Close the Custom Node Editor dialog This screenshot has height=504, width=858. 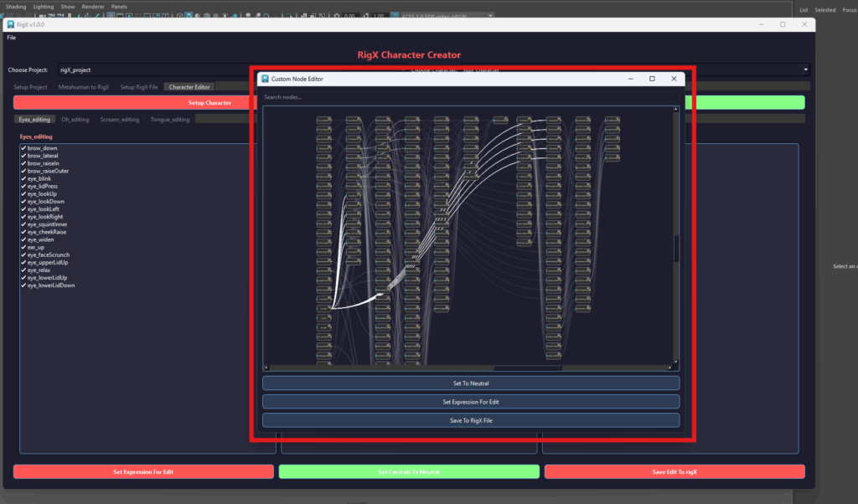674,79
